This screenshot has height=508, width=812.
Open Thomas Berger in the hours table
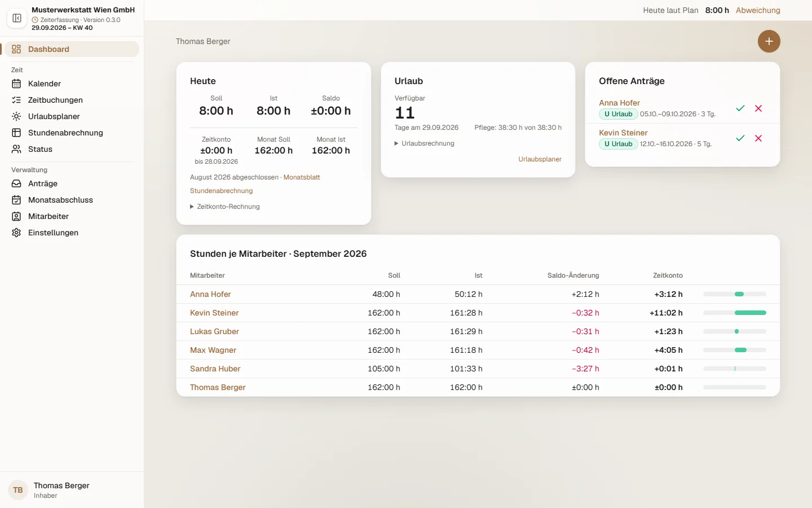coord(218,387)
